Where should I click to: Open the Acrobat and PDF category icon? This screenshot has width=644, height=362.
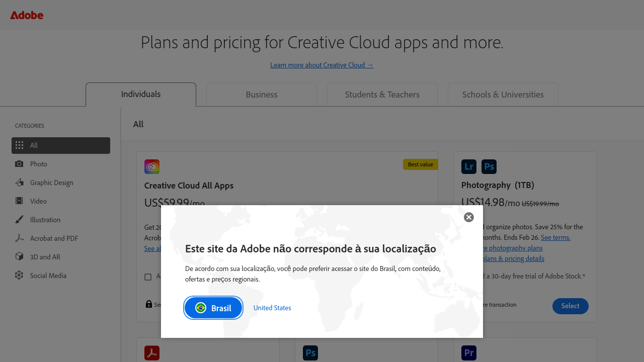(x=19, y=238)
